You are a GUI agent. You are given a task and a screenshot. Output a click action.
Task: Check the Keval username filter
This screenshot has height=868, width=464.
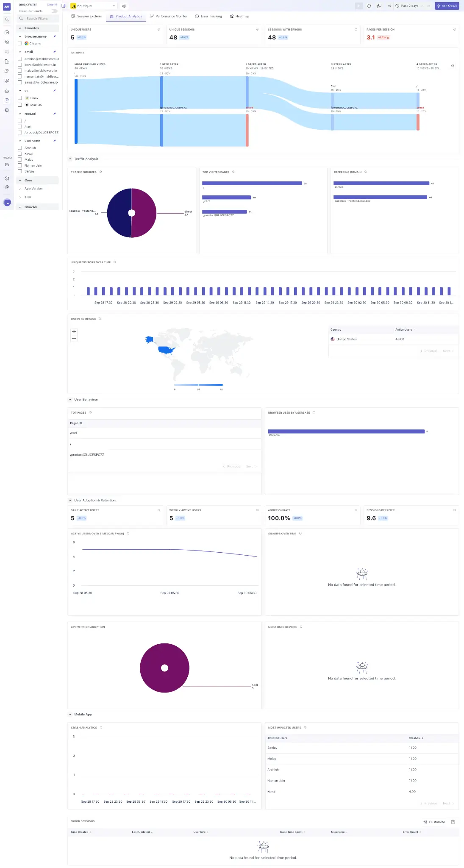[19, 154]
